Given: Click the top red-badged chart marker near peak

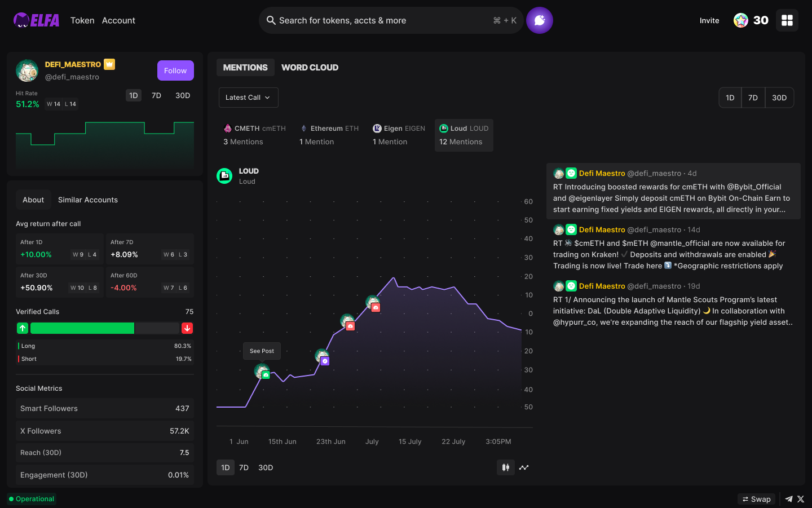Looking at the screenshot, I should [x=373, y=303].
